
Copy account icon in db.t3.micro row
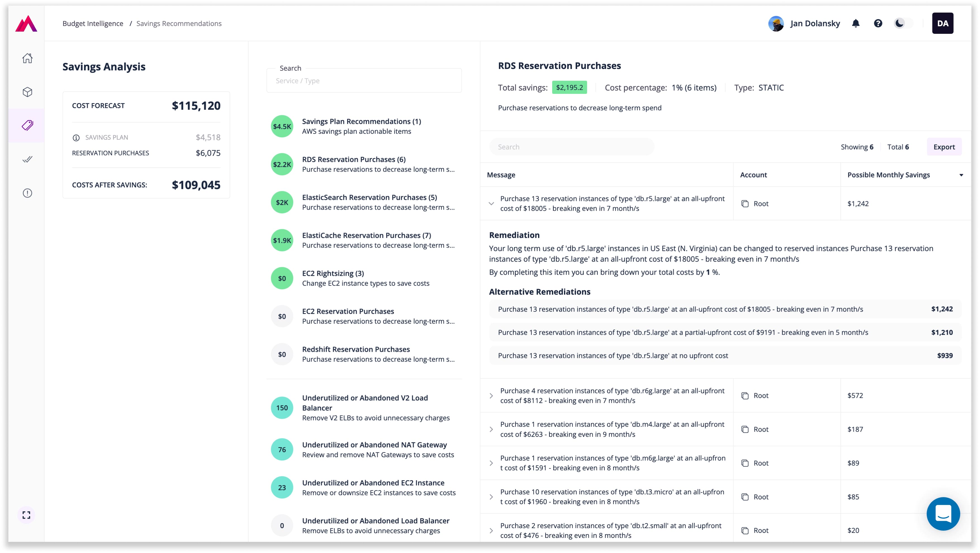[744, 497]
